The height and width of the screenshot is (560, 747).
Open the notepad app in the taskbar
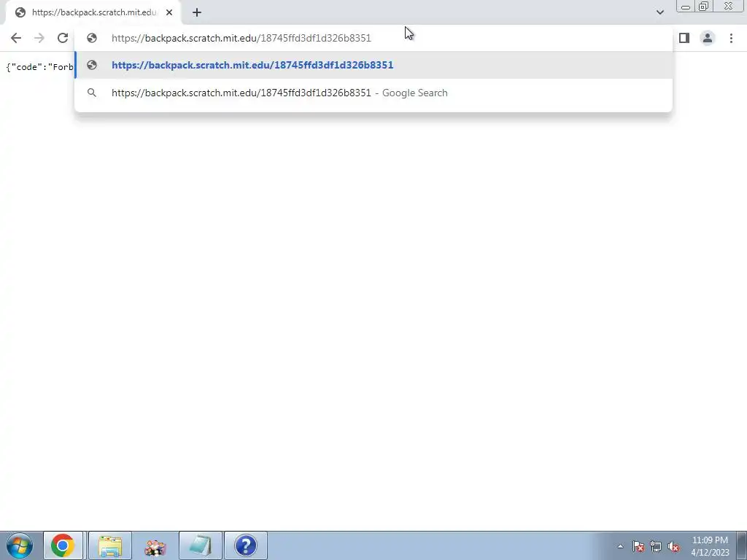[x=201, y=545]
